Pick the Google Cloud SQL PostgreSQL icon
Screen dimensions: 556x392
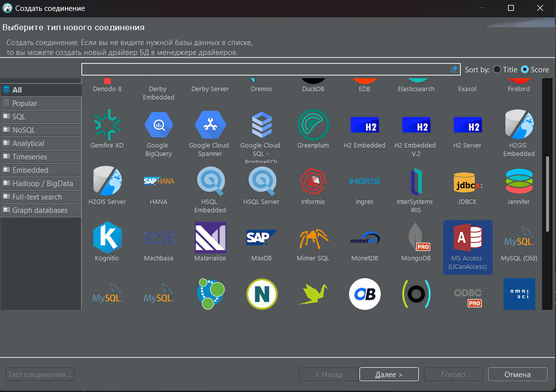click(x=261, y=125)
